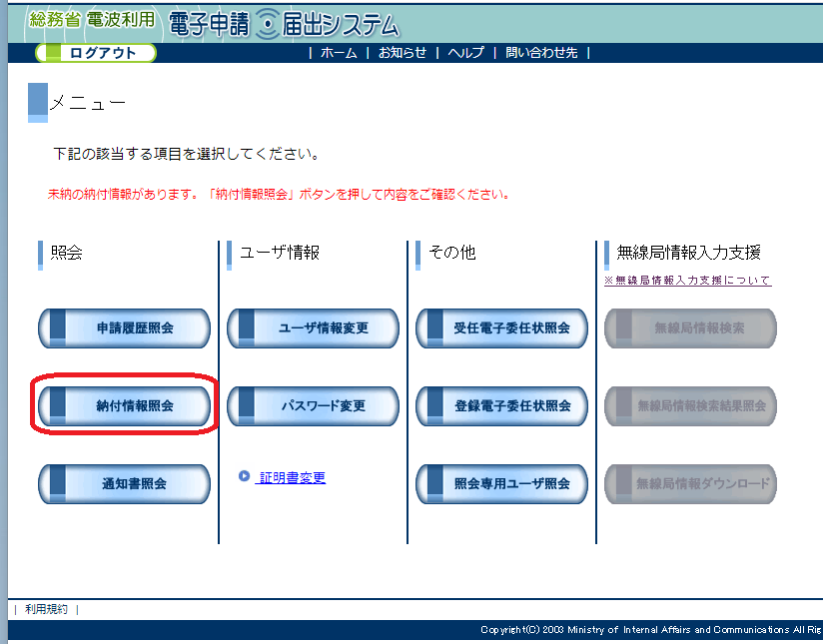823x644 pixels.
Task: Open the 問い合わせ先 menu item
Action: (x=541, y=53)
